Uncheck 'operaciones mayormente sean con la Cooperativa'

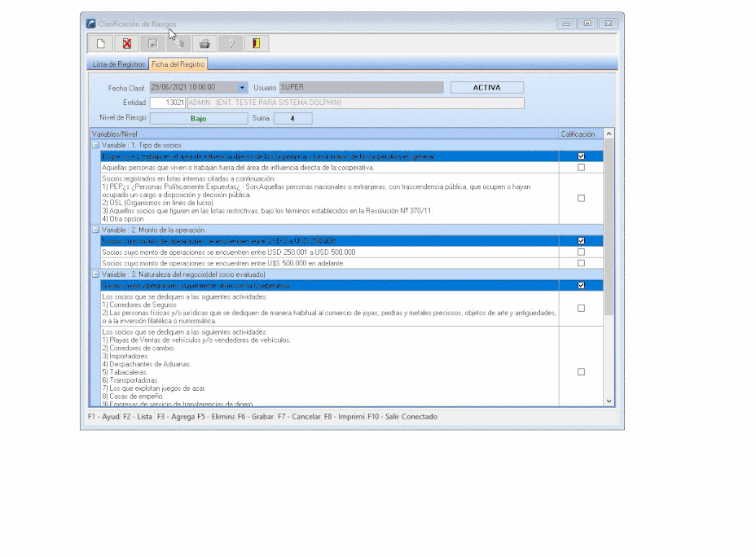[581, 285]
